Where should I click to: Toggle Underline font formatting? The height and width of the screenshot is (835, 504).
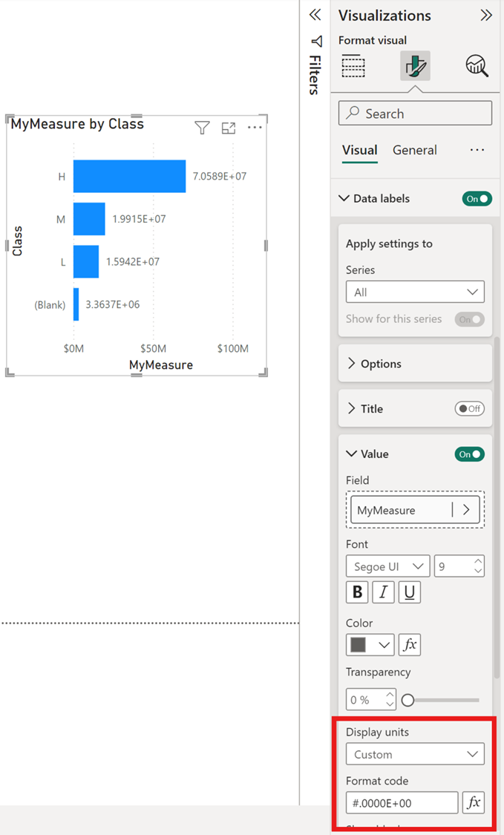[x=410, y=592]
